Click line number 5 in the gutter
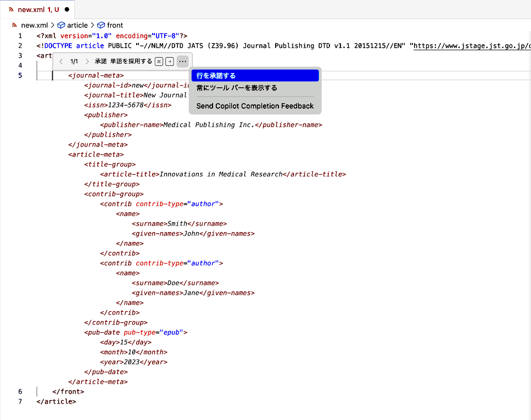Screen dimensions: 531x420 20,75
